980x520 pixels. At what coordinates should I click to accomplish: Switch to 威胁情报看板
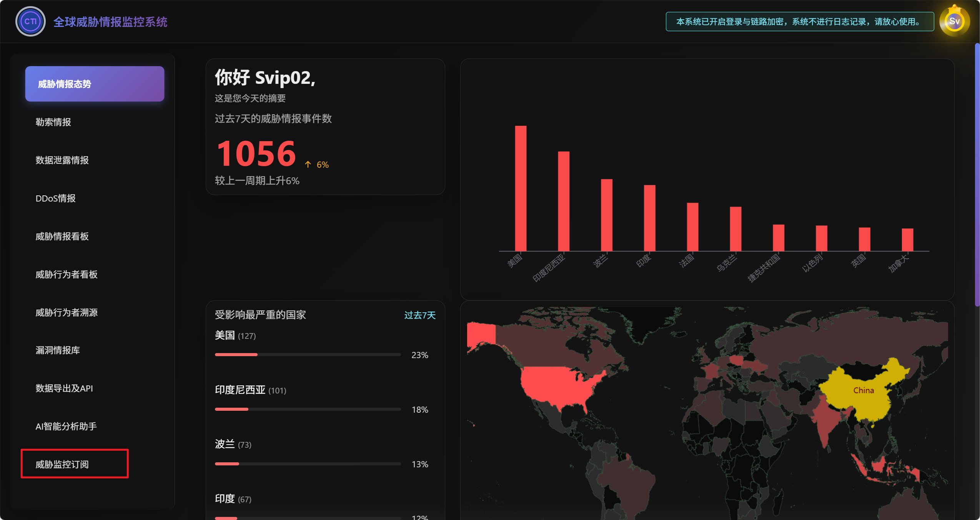(x=62, y=236)
